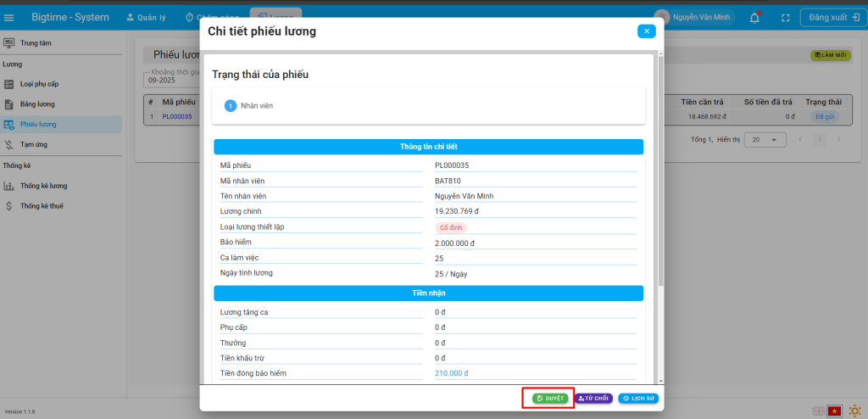This screenshot has height=419, width=868.
Task: Select the Tạm ứng sidebar icon
Action: tap(9, 145)
